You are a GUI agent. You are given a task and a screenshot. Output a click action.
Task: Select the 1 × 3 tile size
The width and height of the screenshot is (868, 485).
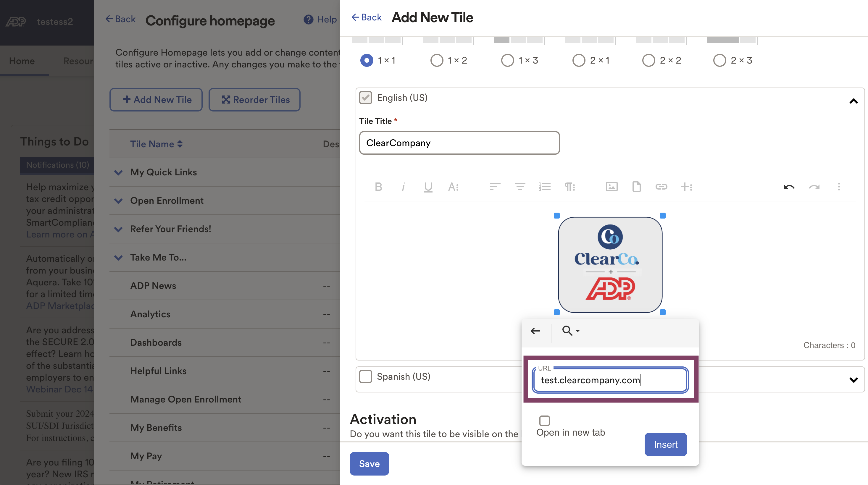(507, 61)
